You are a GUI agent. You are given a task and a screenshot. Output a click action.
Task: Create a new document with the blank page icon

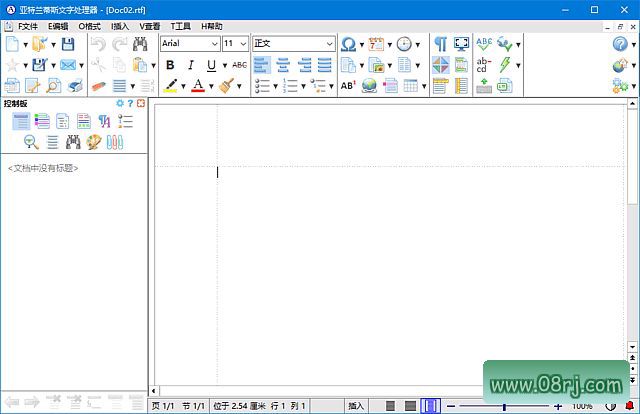coord(12,44)
